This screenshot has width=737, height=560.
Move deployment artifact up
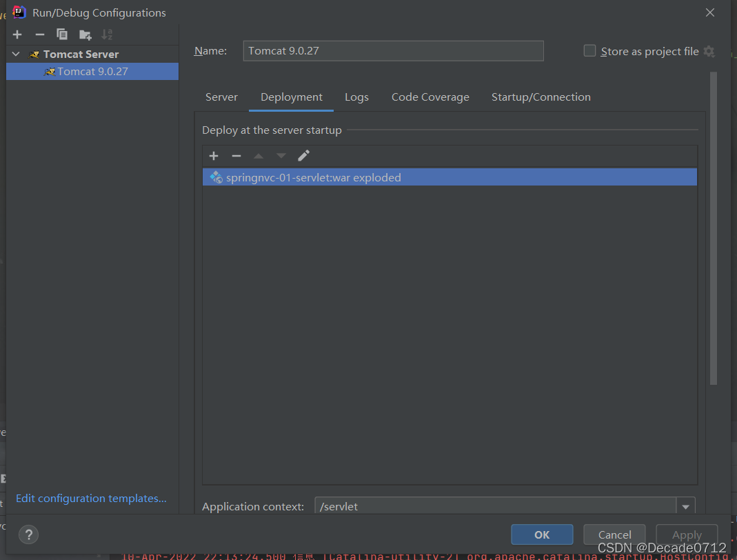click(259, 156)
